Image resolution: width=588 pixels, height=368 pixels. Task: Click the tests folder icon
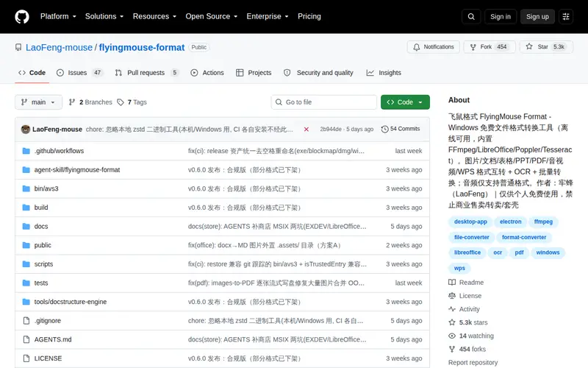(26, 283)
